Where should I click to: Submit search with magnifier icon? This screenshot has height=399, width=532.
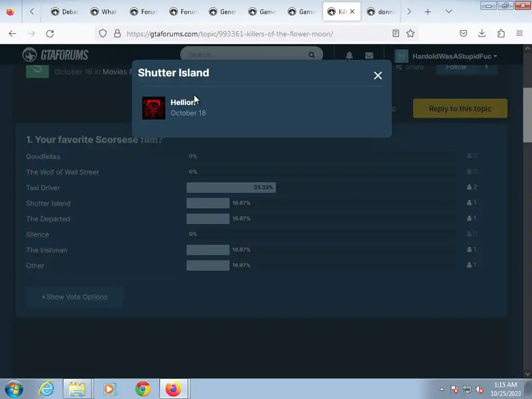pyautogui.click(x=312, y=55)
